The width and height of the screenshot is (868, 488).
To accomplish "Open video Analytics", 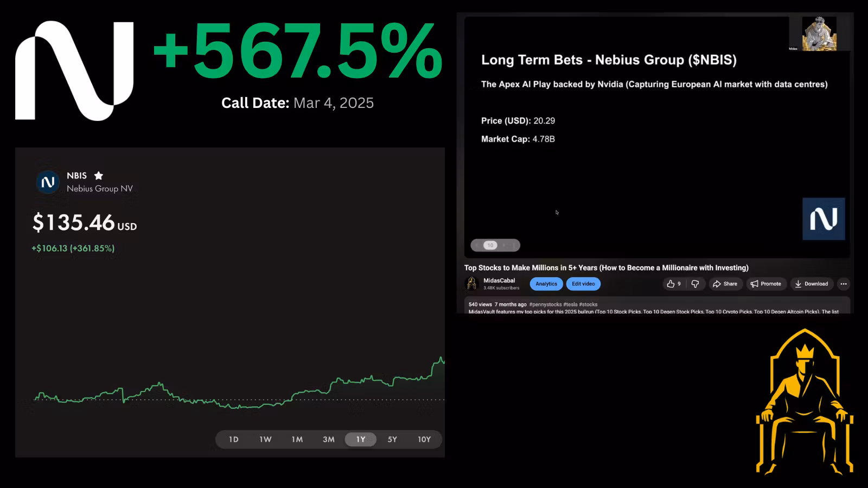I will click(546, 284).
